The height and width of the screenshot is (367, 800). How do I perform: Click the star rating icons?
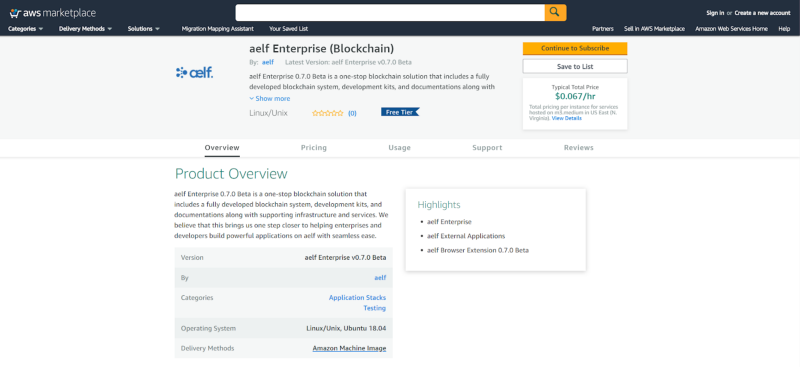click(x=328, y=113)
